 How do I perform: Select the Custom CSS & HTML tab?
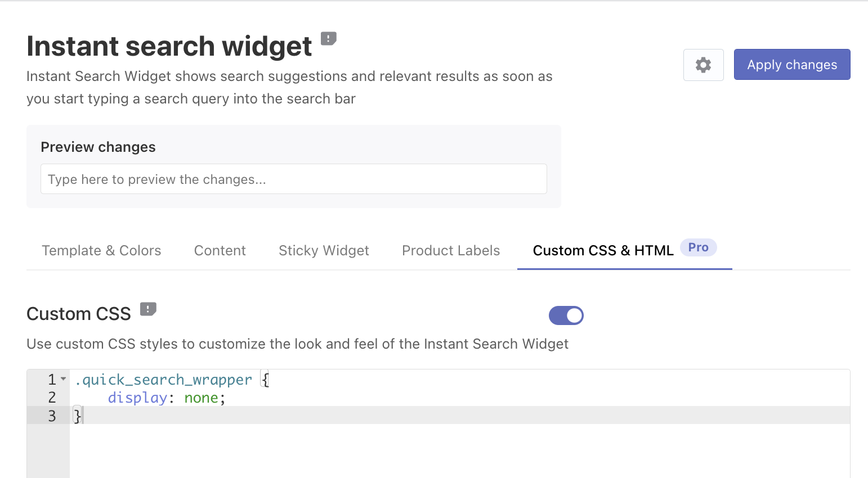(603, 250)
